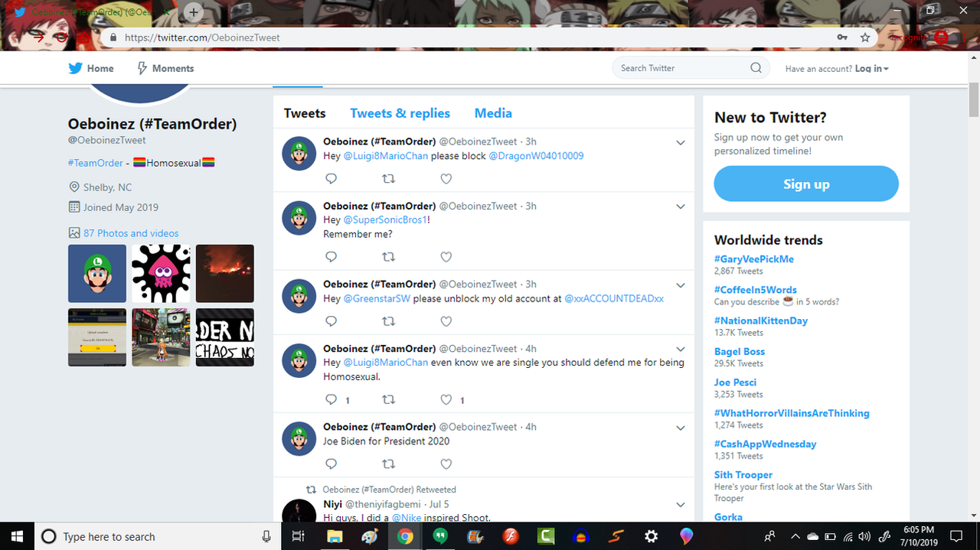Open a new browser tab
Viewport: 980px width, 550px height.
[x=194, y=12]
